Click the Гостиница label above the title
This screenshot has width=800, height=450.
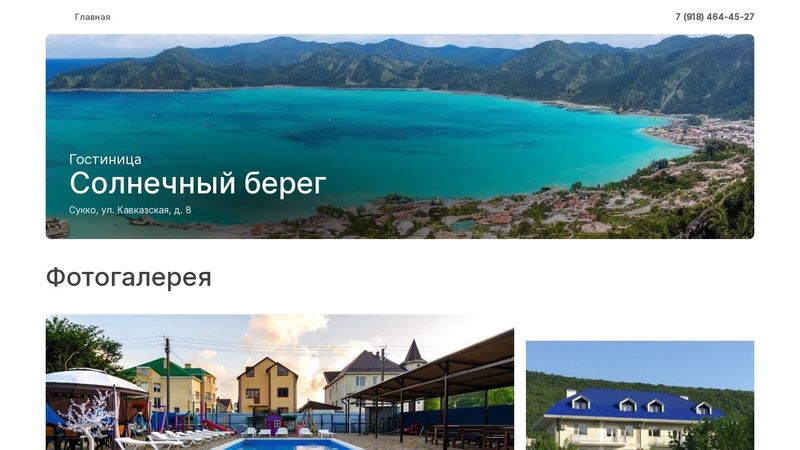[x=105, y=159]
